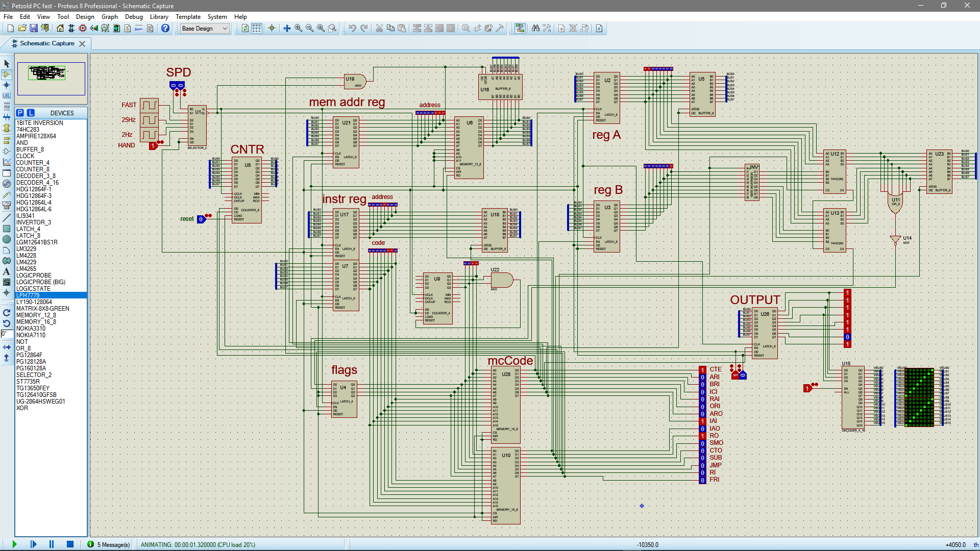Click the Redo arrow icon
980x551 pixels.
[x=364, y=29]
